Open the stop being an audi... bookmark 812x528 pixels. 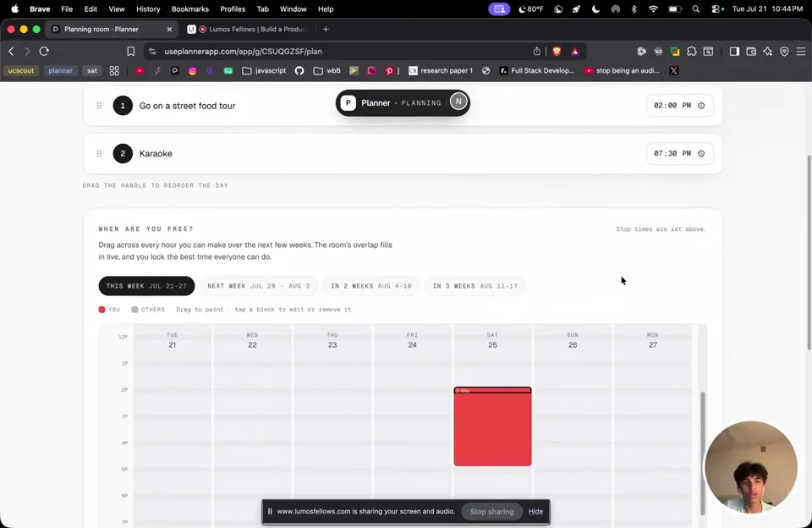point(622,71)
